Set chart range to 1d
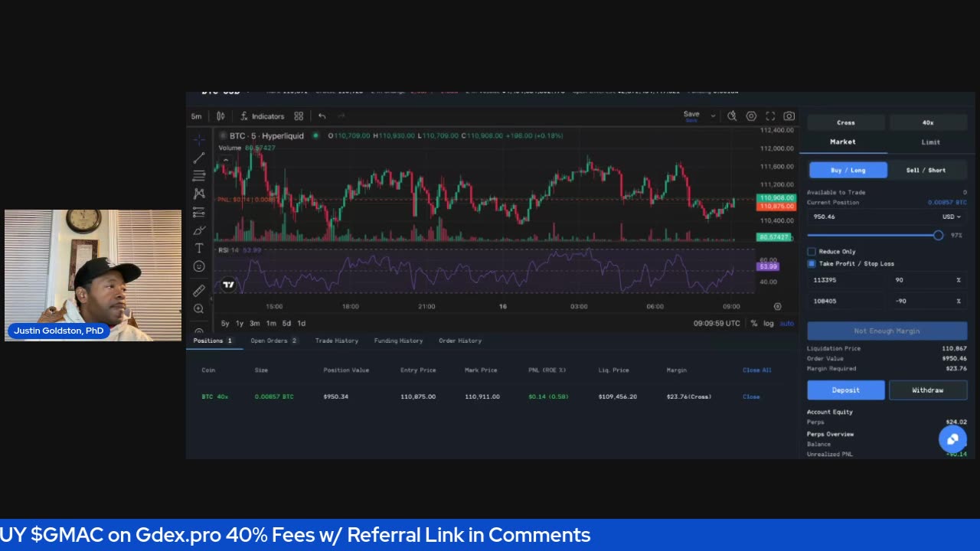Image resolution: width=980 pixels, height=551 pixels. (x=301, y=324)
